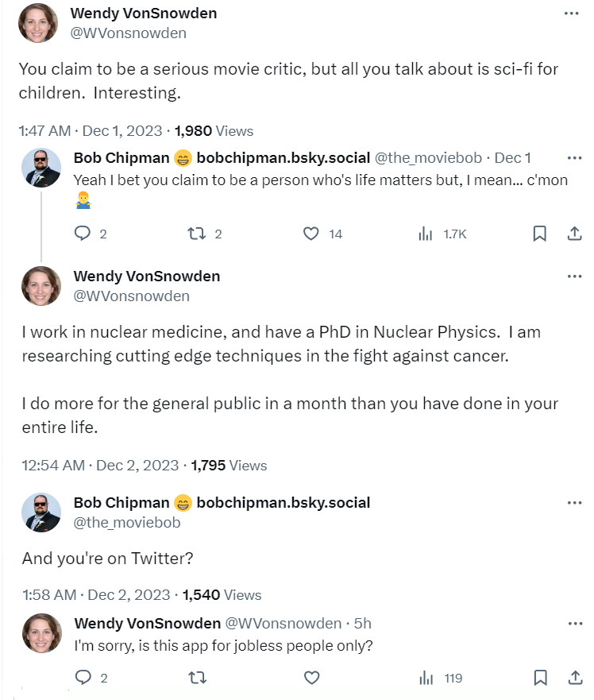Reply to Bob Chipman's Dec 1 tweet
This screenshot has height=700, width=594.
83,234
